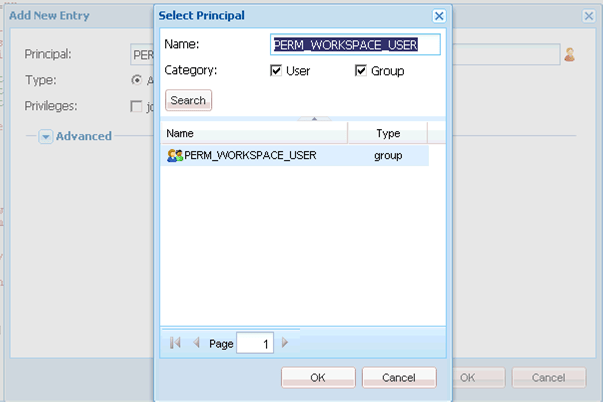
Task: Click the group icon beside PERM_WORKSPACE_USER row
Action: (175, 155)
